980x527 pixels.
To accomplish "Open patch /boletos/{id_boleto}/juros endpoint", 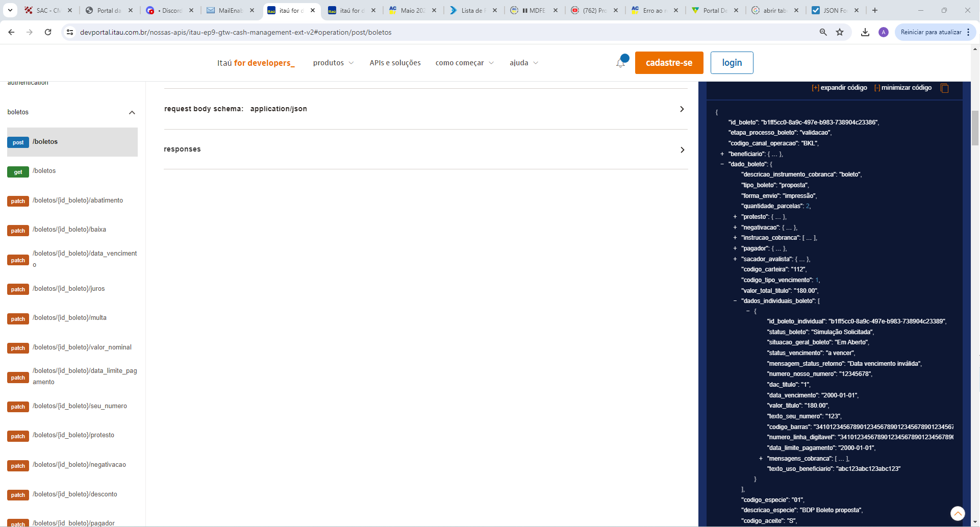I will [x=72, y=289].
